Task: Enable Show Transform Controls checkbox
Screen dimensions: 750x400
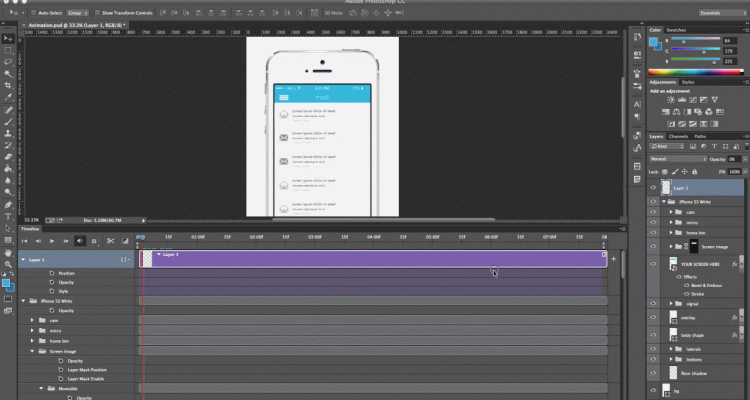Action: pyautogui.click(x=97, y=13)
